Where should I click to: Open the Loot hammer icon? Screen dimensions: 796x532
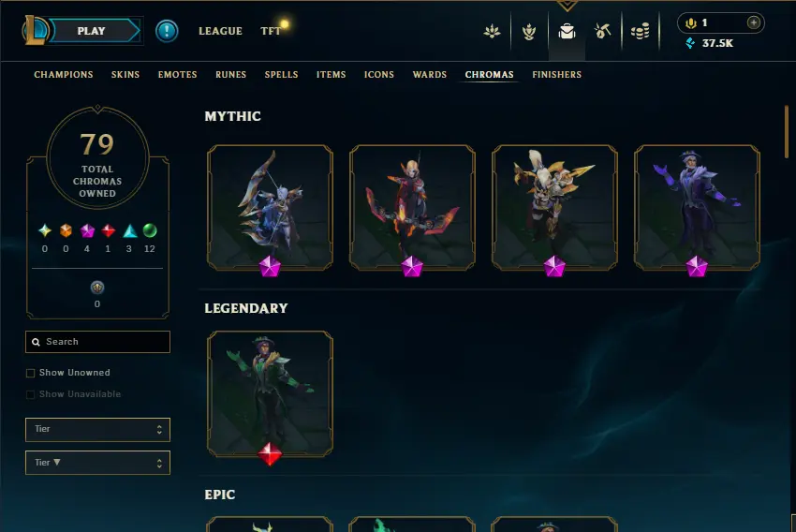[602, 32]
